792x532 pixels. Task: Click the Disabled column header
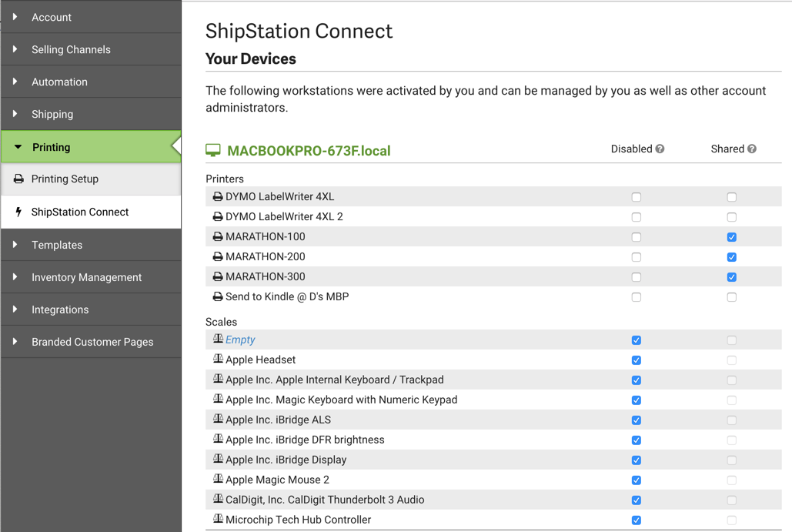click(632, 149)
